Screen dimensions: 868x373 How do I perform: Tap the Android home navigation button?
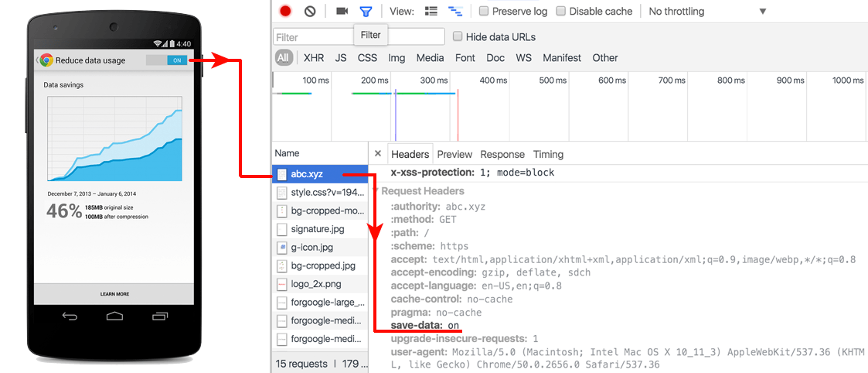pyautogui.click(x=114, y=316)
